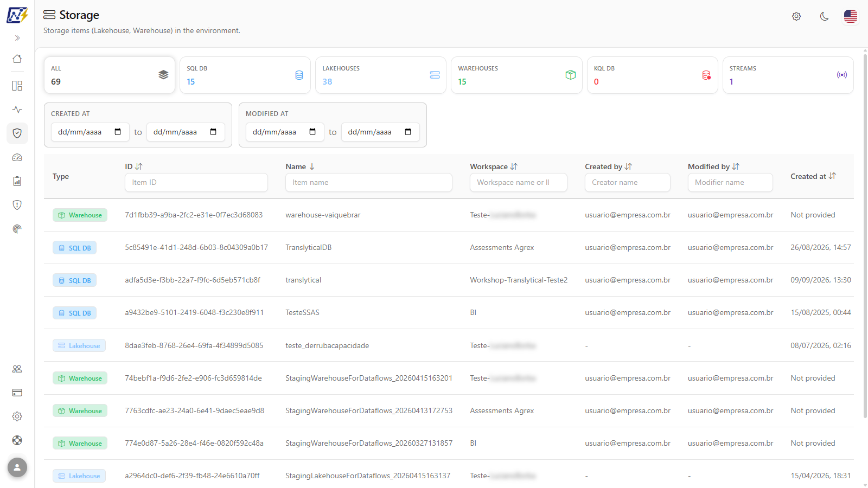Expand the sidebar with the double chevron
Screen dimensions: 868x488
coord(17,38)
